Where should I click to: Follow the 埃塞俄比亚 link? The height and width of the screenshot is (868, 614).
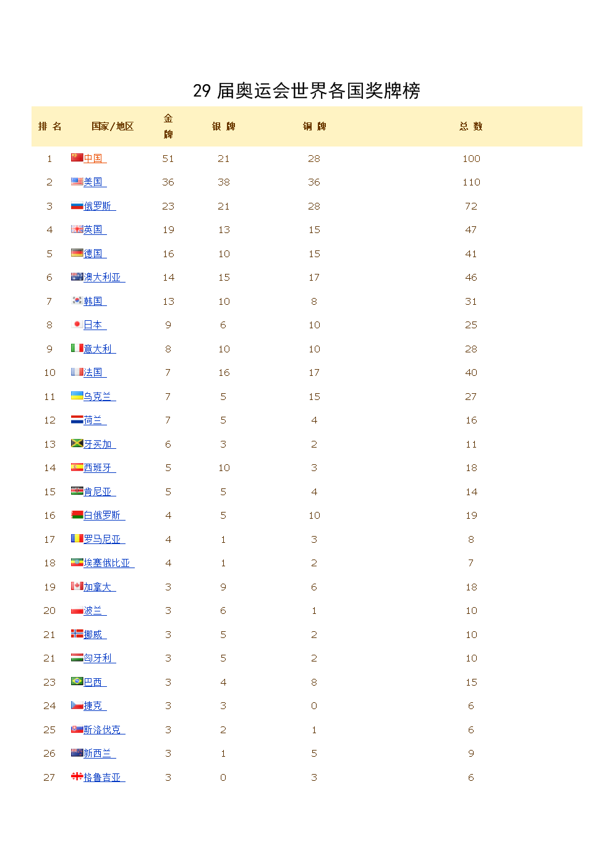[x=109, y=563]
